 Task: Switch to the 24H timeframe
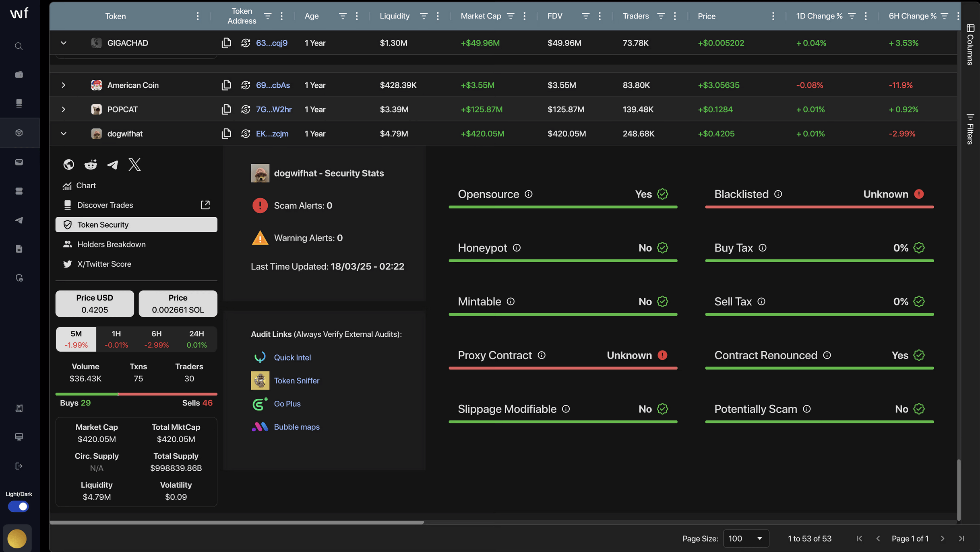coord(196,339)
